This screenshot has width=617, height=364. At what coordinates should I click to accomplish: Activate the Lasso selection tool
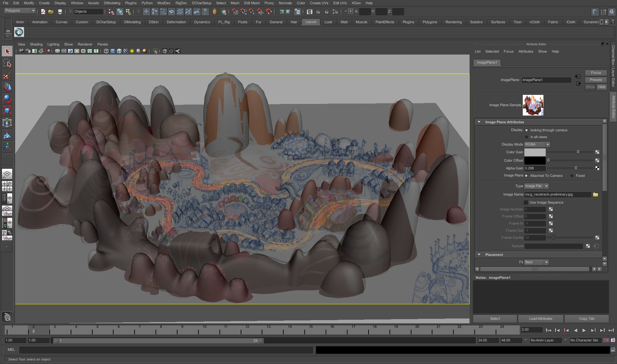tap(7, 63)
